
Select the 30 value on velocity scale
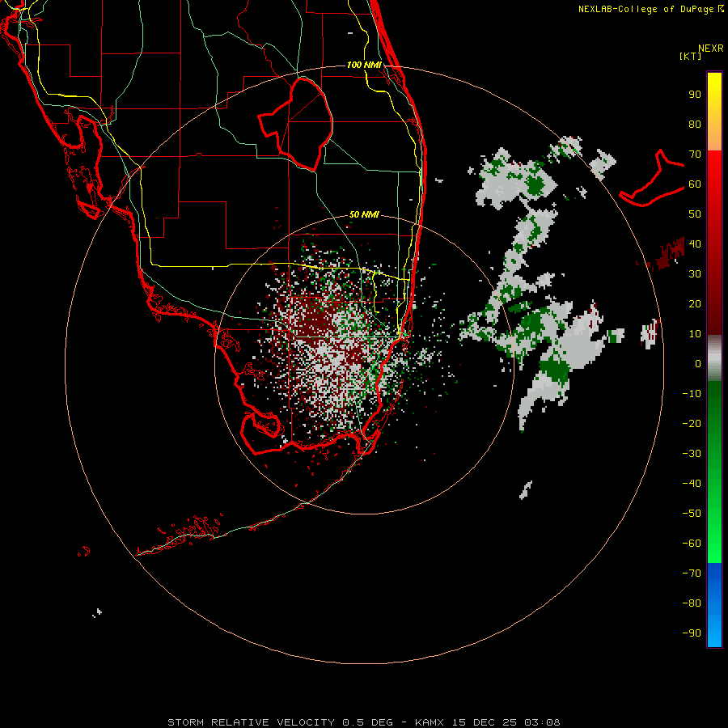[x=695, y=274]
